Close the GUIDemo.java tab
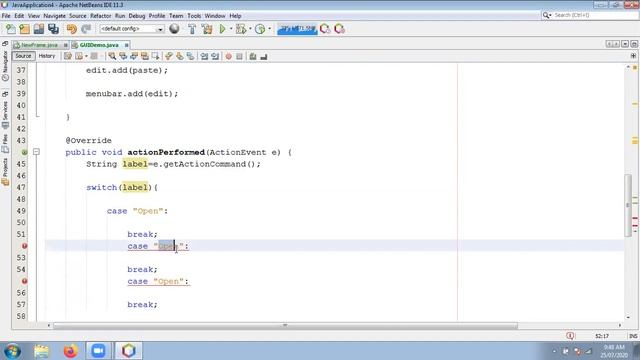Image resolution: width=640 pixels, height=360 pixels. tap(127, 45)
